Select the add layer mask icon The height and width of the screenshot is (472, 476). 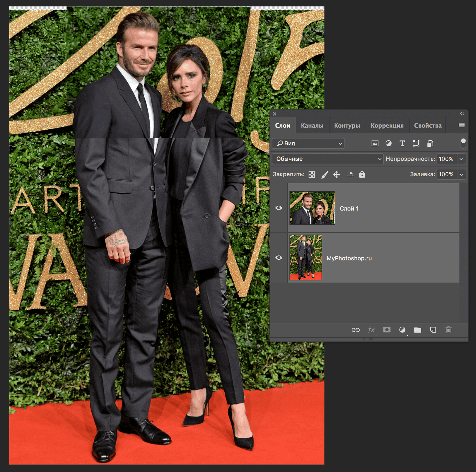386,330
